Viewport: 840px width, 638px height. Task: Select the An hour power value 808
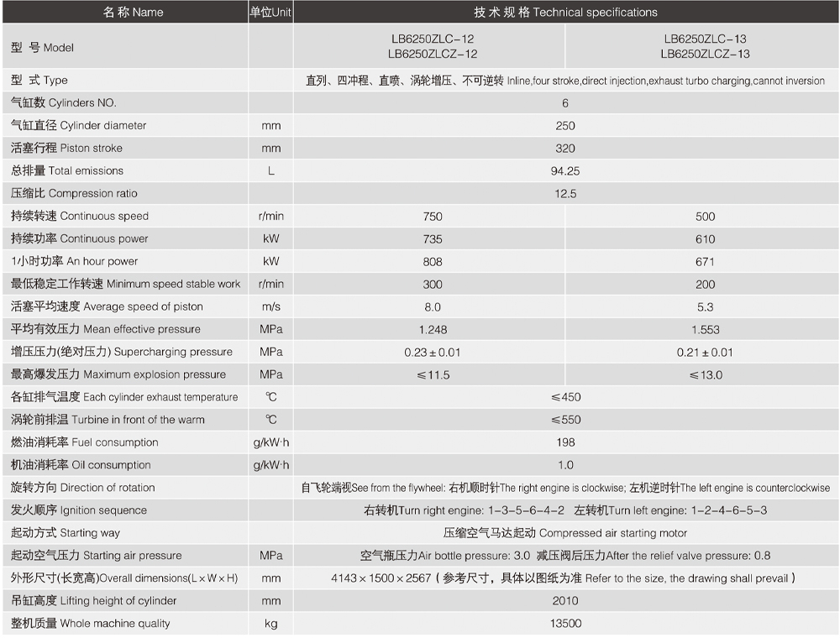433,262
